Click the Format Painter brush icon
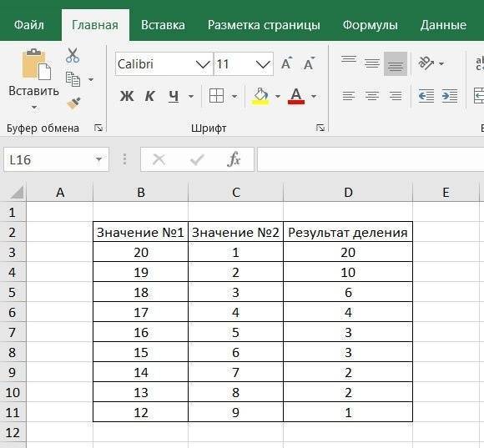This screenshot has width=484, height=448. 73,103
